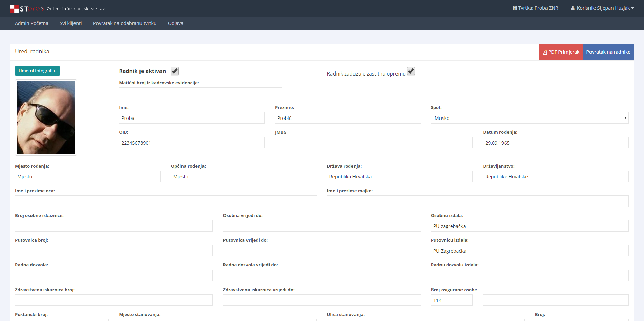Click the Datum rođenja field
This screenshot has height=321, width=644.
555,143
